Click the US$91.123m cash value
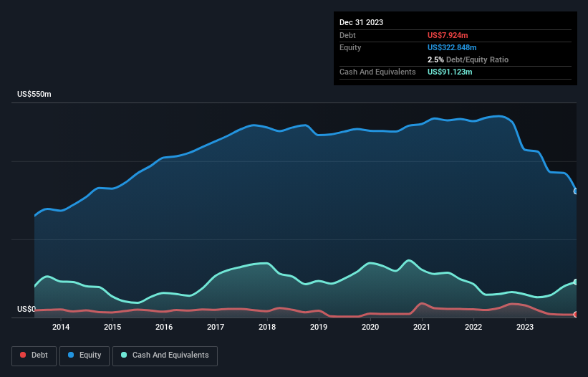Image resolution: width=588 pixels, height=377 pixels. point(450,72)
